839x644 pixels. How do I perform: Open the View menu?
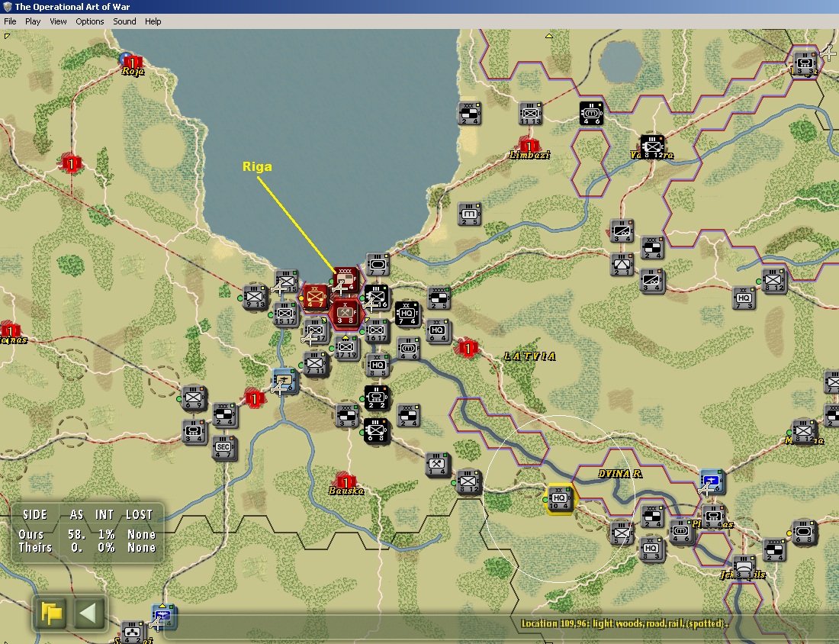point(58,21)
